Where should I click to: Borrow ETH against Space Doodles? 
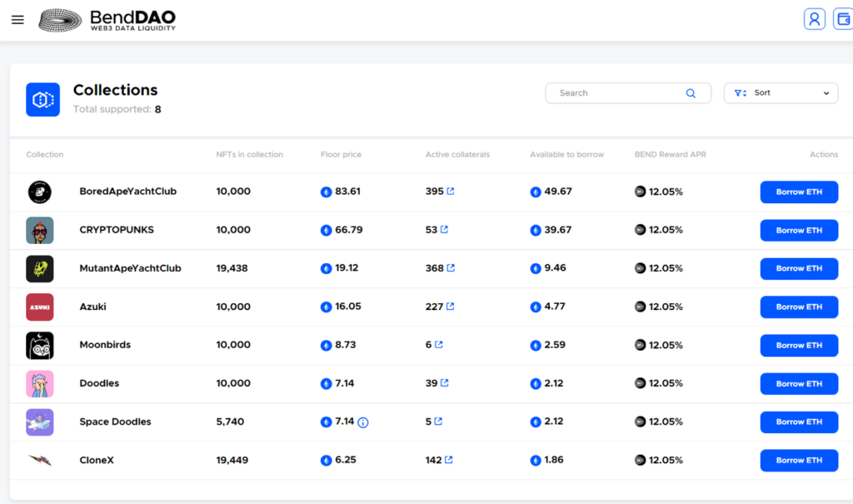799,422
